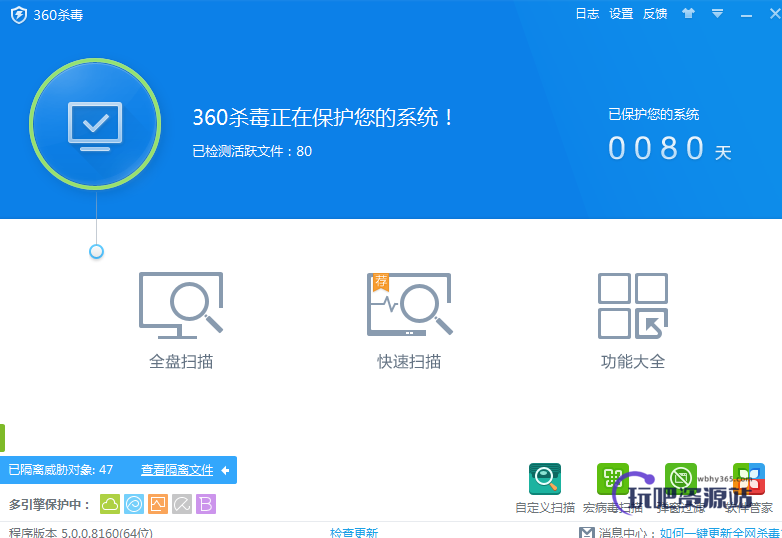
Task: Click the 360杀毒正在保护您的系统 headline
Action: 323,118
